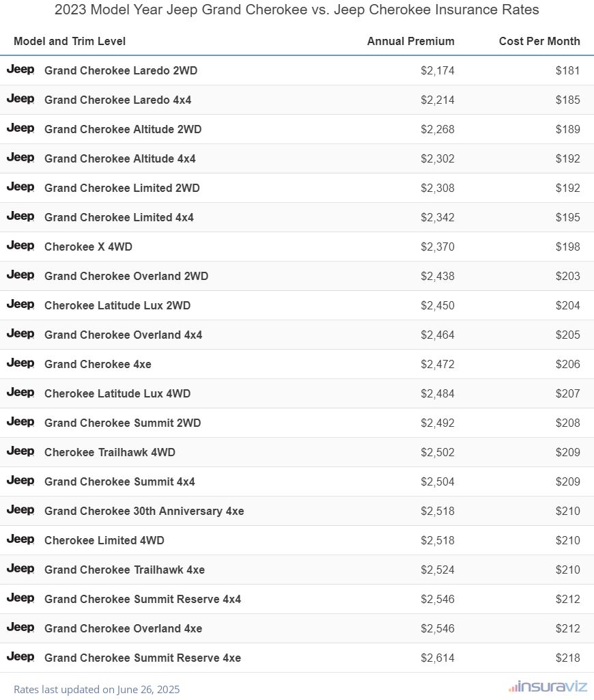Click Jeep logo beside Cherokee Latitude Lux 4WD
Image resolution: width=594 pixels, height=700 pixels.
tap(20, 393)
